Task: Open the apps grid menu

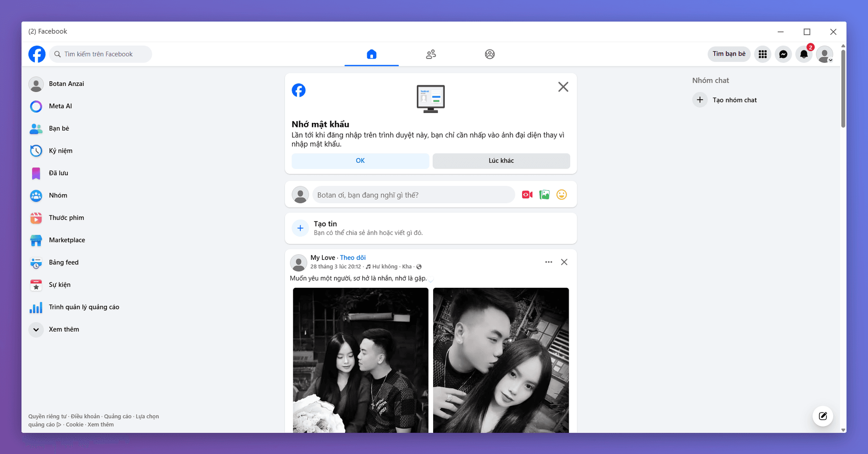Action: coord(763,54)
